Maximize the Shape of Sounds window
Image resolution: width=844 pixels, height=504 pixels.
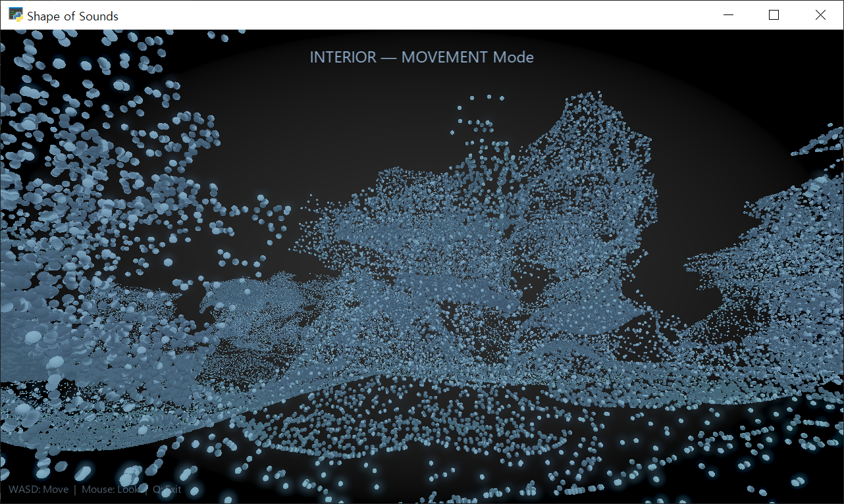click(x=774, y=15)
